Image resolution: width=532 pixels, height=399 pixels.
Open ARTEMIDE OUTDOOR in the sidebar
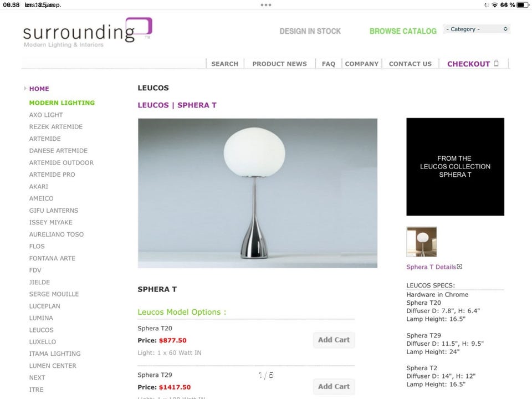tap(62, 162)
